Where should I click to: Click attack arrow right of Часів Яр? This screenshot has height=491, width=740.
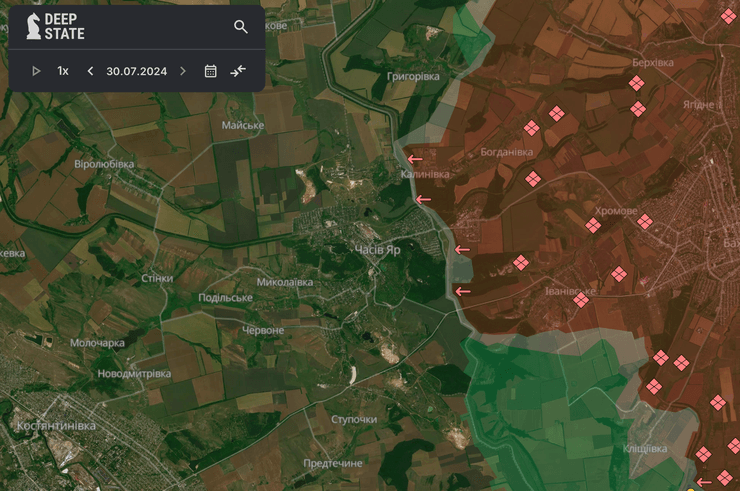[x=462, y=249]
